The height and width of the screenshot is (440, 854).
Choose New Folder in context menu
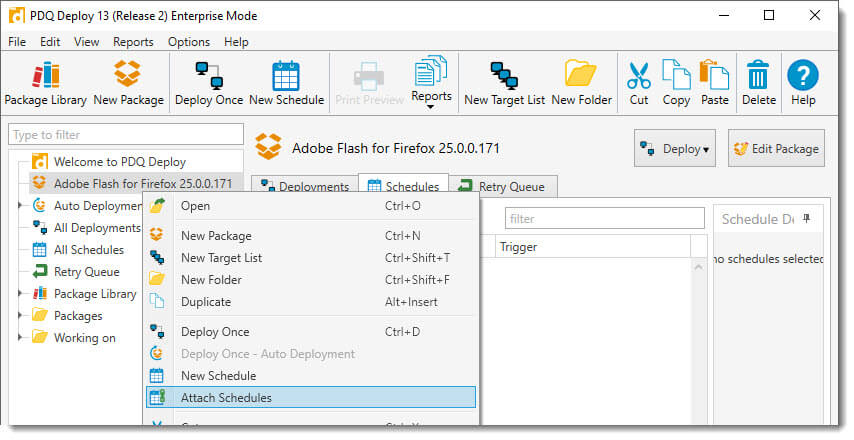[x=310, y=279]
